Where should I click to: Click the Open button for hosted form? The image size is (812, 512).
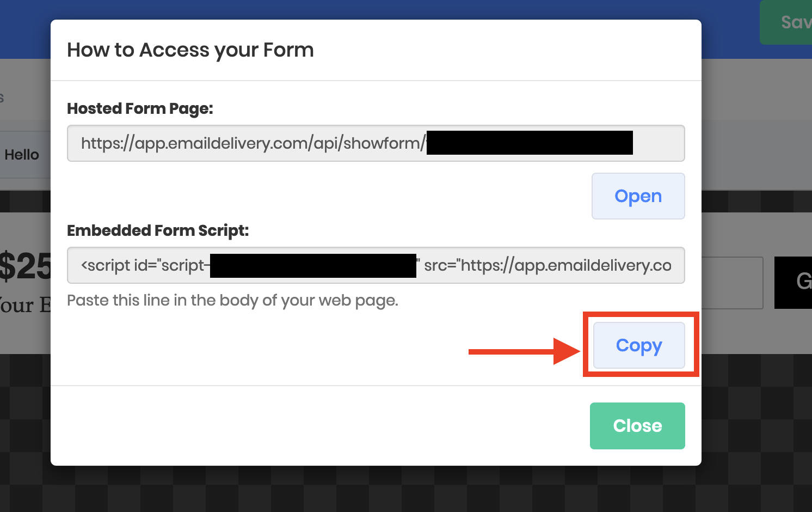click(638, 196)
